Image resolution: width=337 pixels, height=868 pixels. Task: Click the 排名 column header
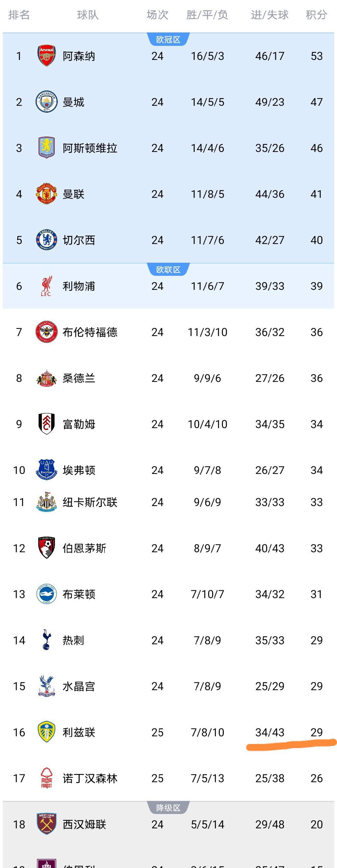[x=19, y=15]
